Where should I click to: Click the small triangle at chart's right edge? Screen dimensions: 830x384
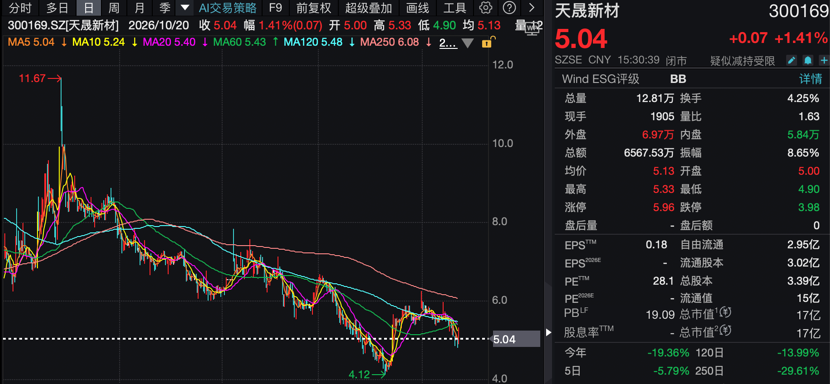[548, 333]
